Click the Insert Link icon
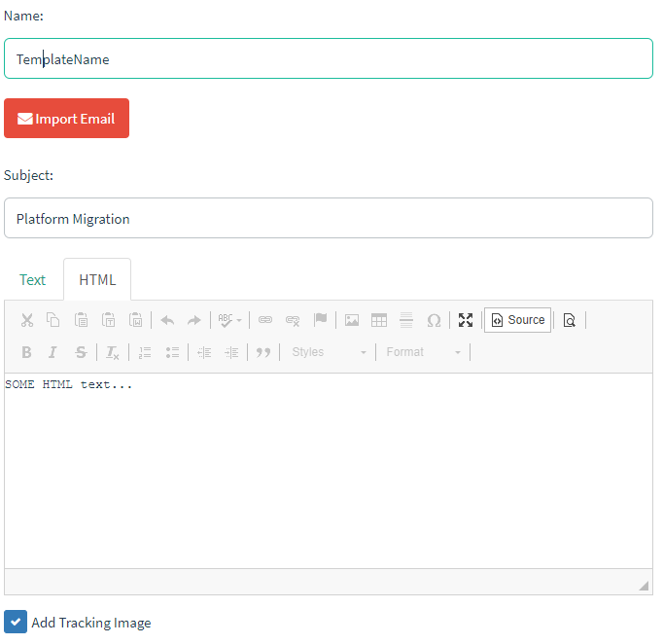 click(265, 320)
